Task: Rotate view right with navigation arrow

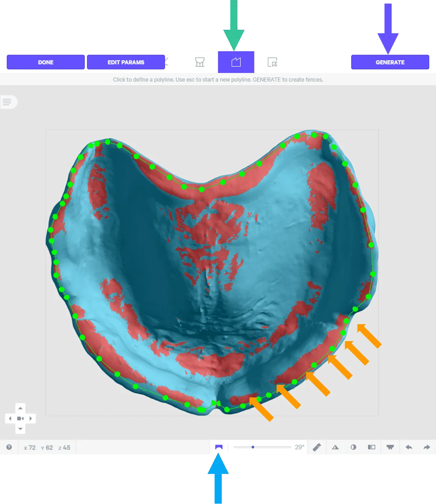Action: [31, 418]
